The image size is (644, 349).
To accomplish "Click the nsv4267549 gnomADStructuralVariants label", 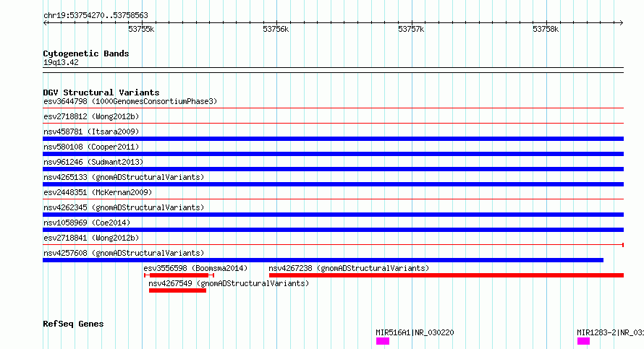I will [229, 283].
